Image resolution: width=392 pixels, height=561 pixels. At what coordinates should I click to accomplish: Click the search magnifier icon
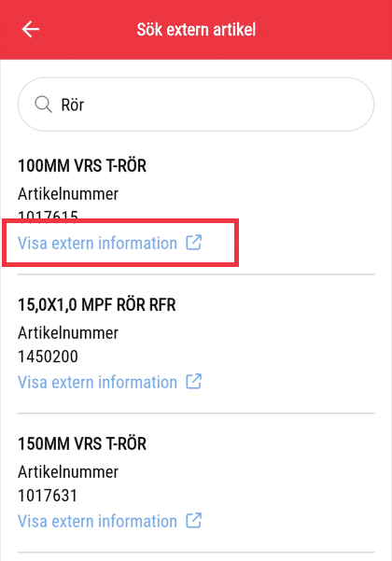pos(43,105)
